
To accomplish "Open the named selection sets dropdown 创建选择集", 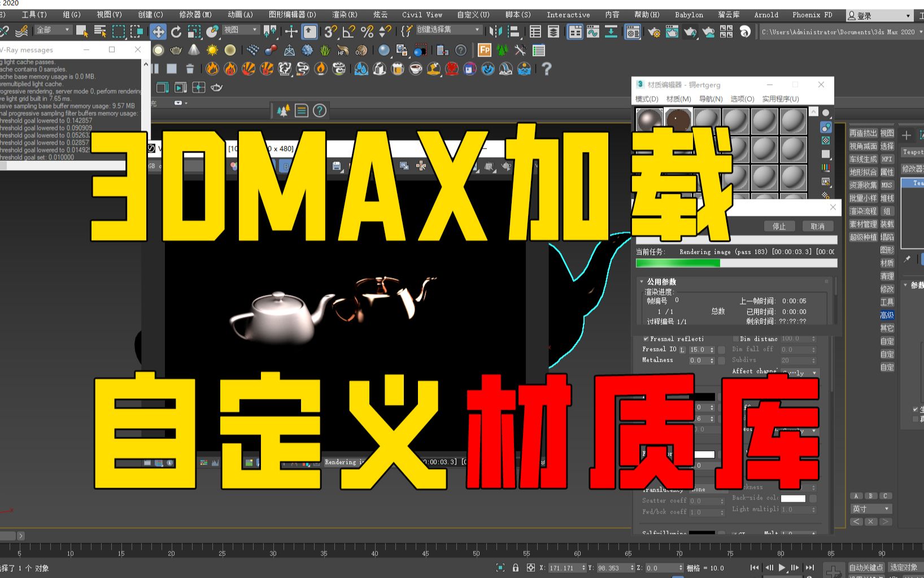I will tap(448, 29).
